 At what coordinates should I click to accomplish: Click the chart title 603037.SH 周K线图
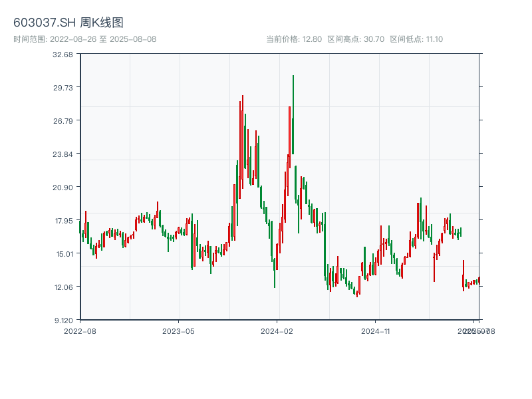click(68, 23)
